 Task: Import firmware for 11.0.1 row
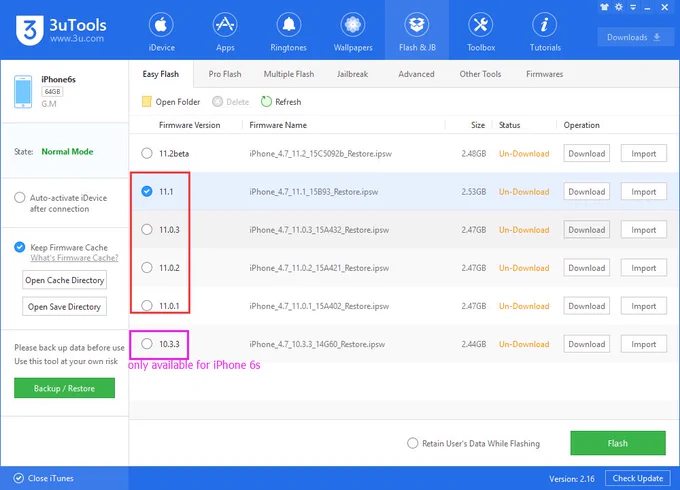(x=644, y=306)
